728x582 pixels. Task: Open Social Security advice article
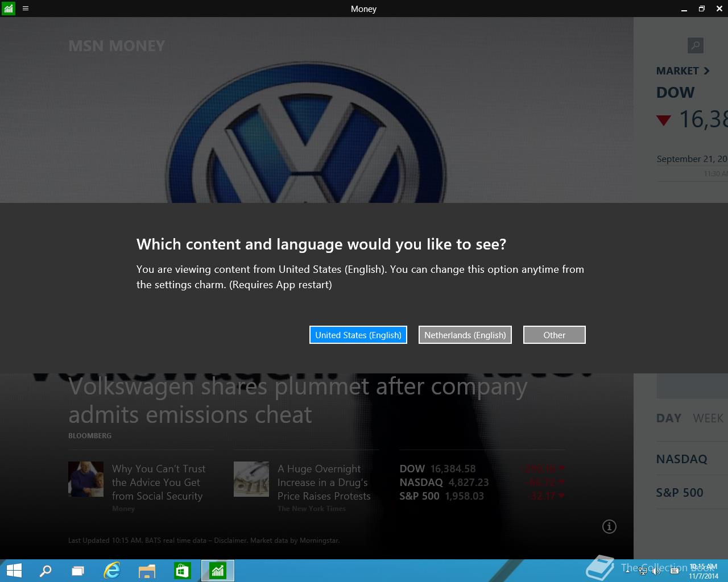pos(159,482)
